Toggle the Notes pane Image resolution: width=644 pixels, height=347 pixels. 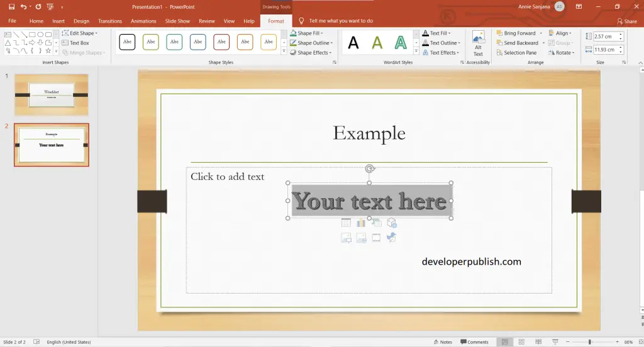(443, 342)
